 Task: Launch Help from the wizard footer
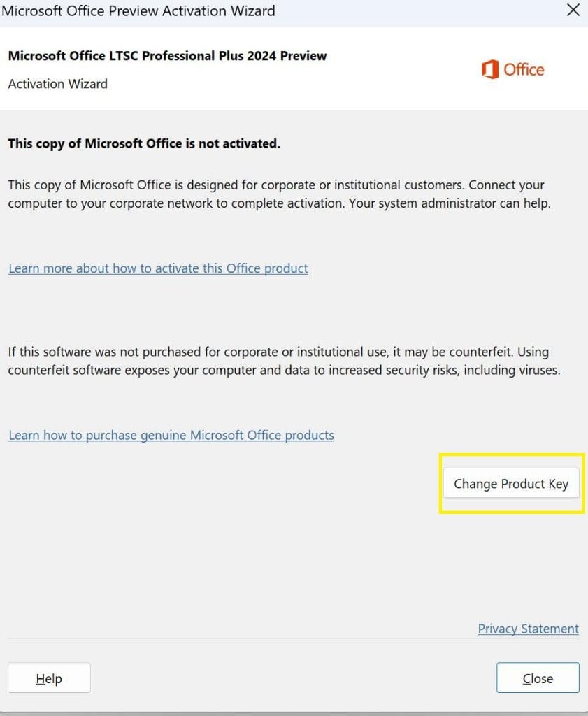pyautogui.click(x=48, y=678)
